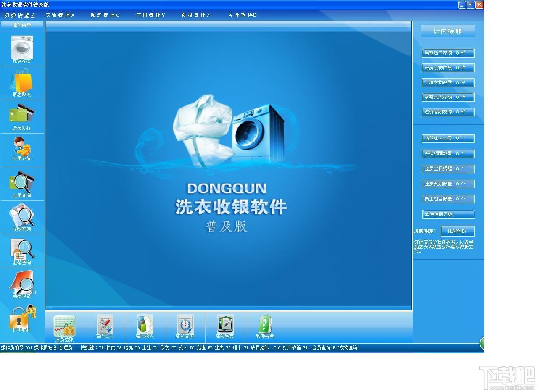The height and width of the screenshot is (392, 538).
Task: Open 会员充值 person with coins icon
Action: pos(22,147)
